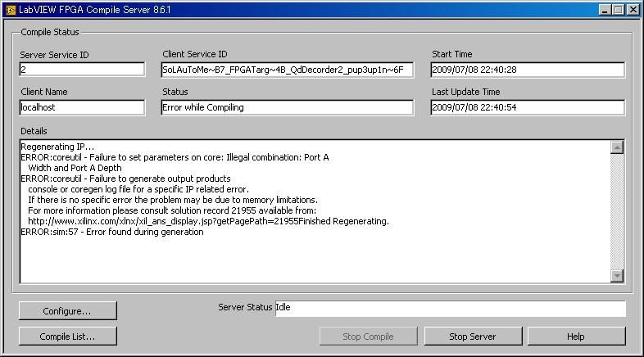Click the Client Service ID field

coord(288,70)
